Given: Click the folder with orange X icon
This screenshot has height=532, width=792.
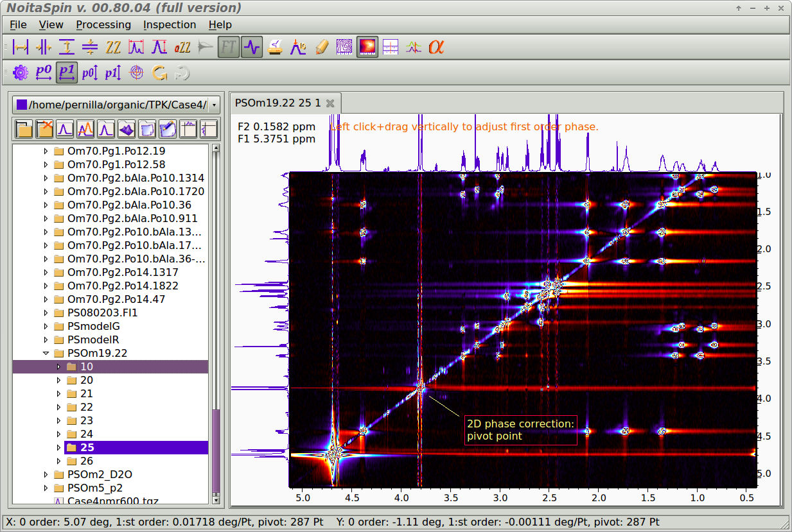Looking at the screenshot, I should click(44, 129).
